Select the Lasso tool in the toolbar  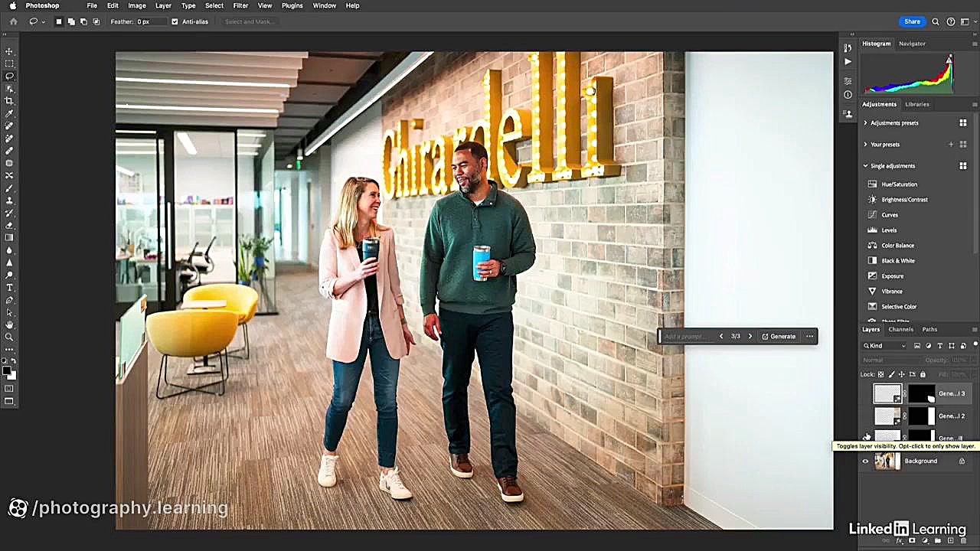9,76
